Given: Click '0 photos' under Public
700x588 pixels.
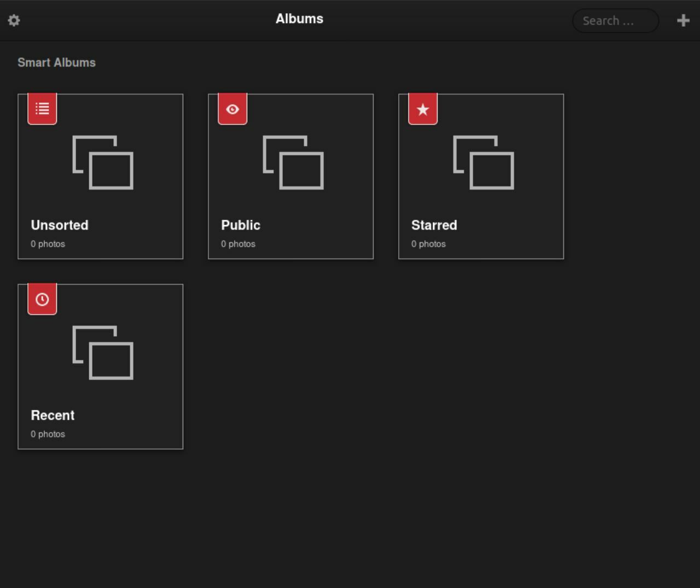Looking at the screenshot, I should tap(238, 244).
